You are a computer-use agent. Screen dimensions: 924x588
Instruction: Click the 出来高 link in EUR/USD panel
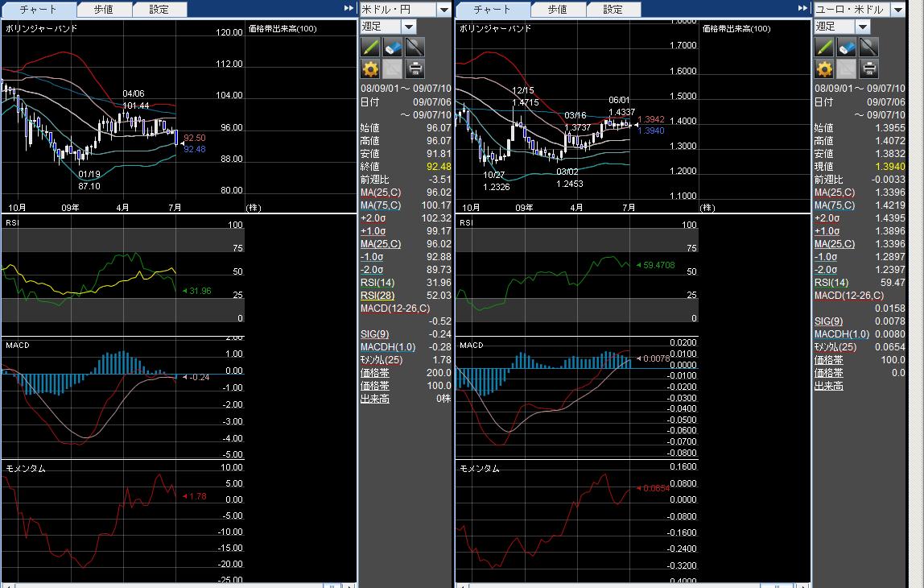coord(828,386)
